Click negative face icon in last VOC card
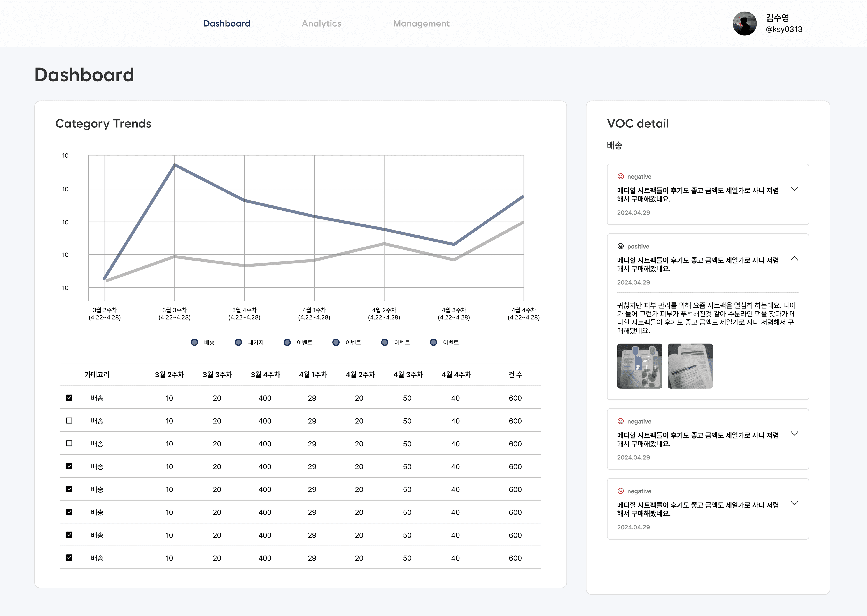 (x=621, y=491)
